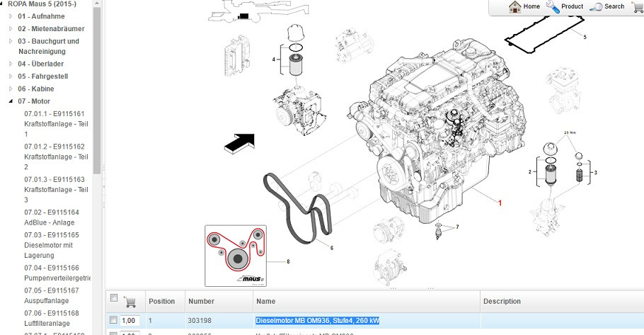Click the engine control unit ghost image
Screen dimensions: 644x335
[236, 57]
